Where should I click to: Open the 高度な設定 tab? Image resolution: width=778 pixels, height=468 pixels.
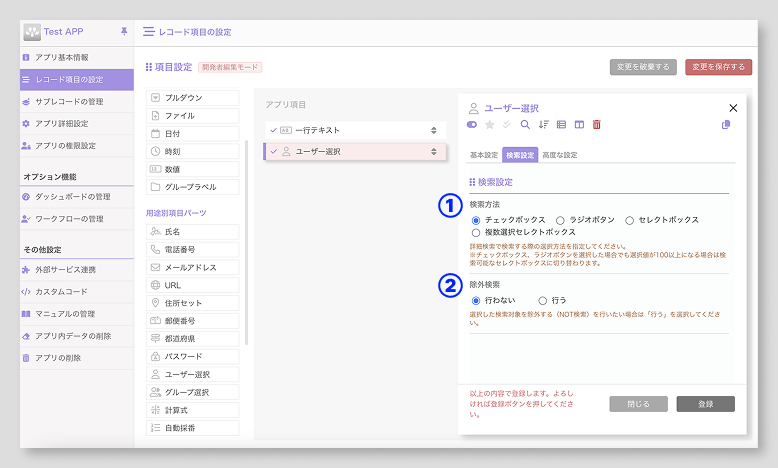560,155
